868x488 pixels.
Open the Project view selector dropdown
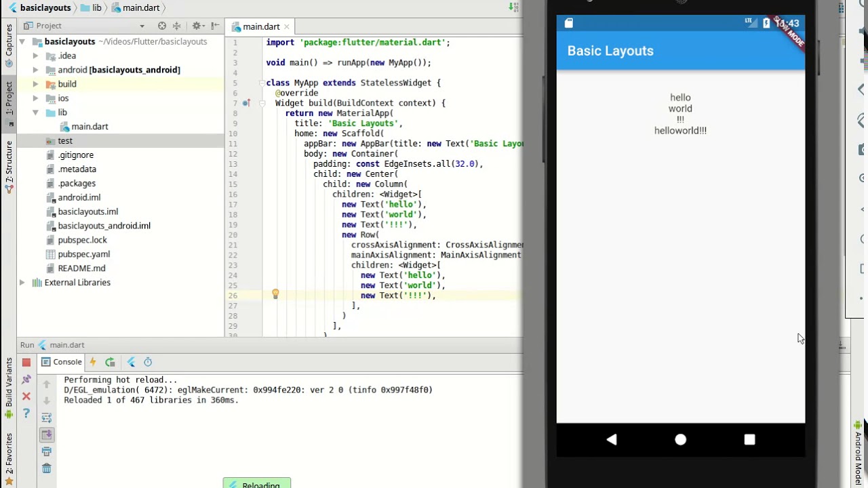[x=142, y=26]
